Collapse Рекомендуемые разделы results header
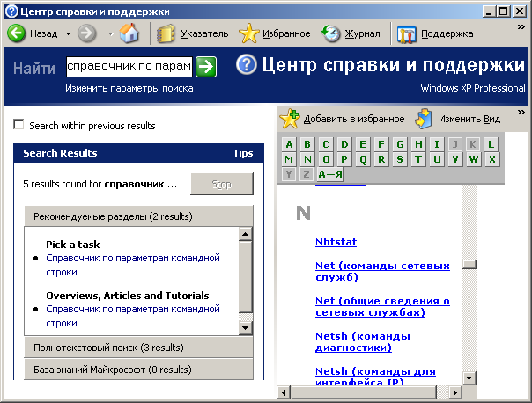 click(x=139, y=216)
